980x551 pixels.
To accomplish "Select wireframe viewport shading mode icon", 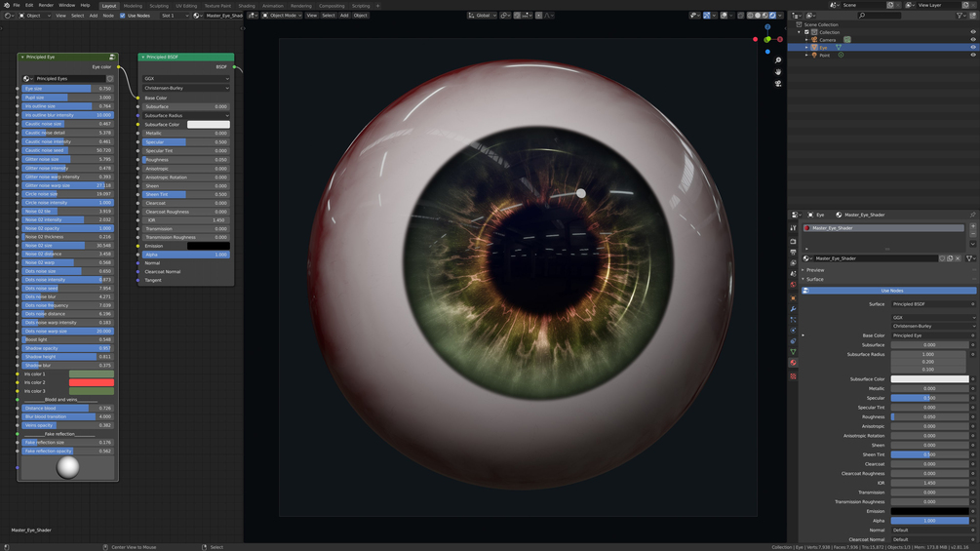I will [x=750, y=15].
